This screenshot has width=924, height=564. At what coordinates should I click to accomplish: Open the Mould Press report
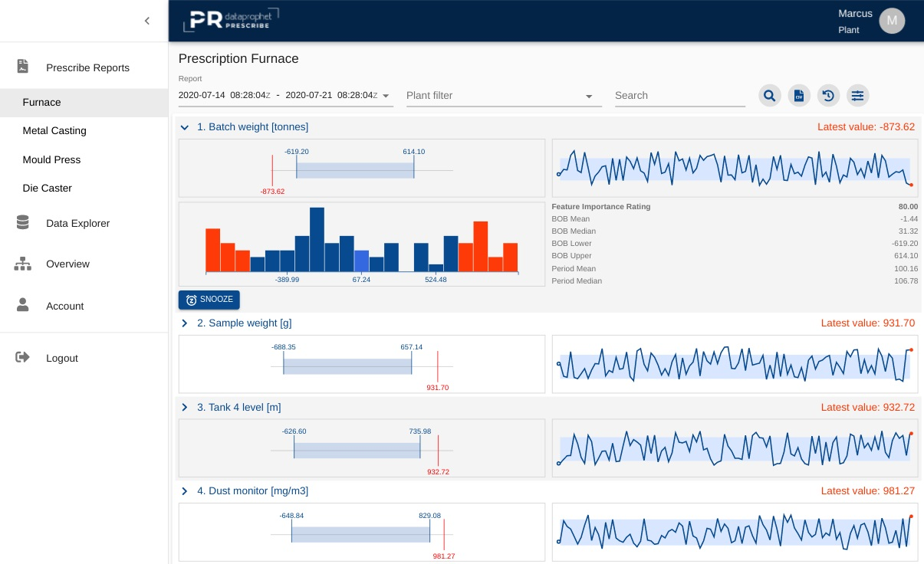tap(51, 159)
